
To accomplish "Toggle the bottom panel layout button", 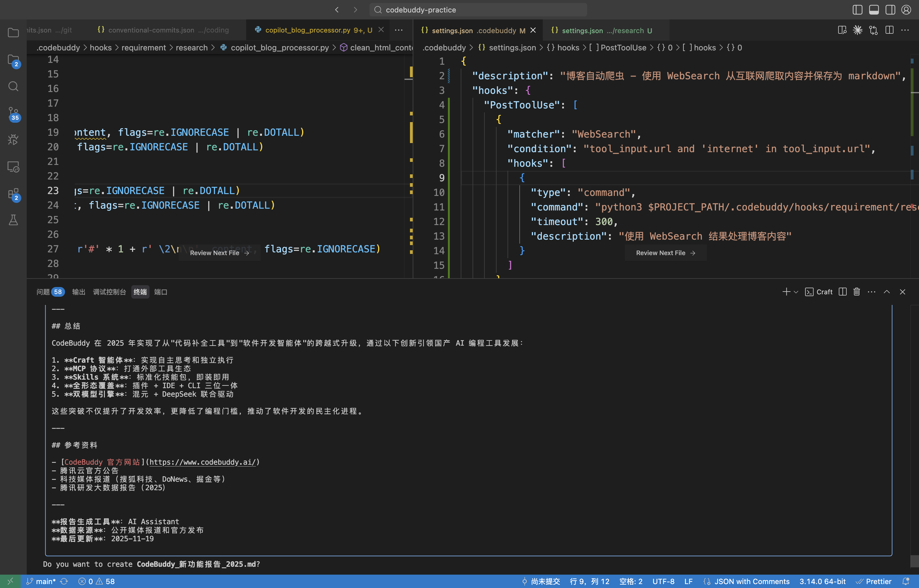I will pyautogui.click(x=874, y=9).
